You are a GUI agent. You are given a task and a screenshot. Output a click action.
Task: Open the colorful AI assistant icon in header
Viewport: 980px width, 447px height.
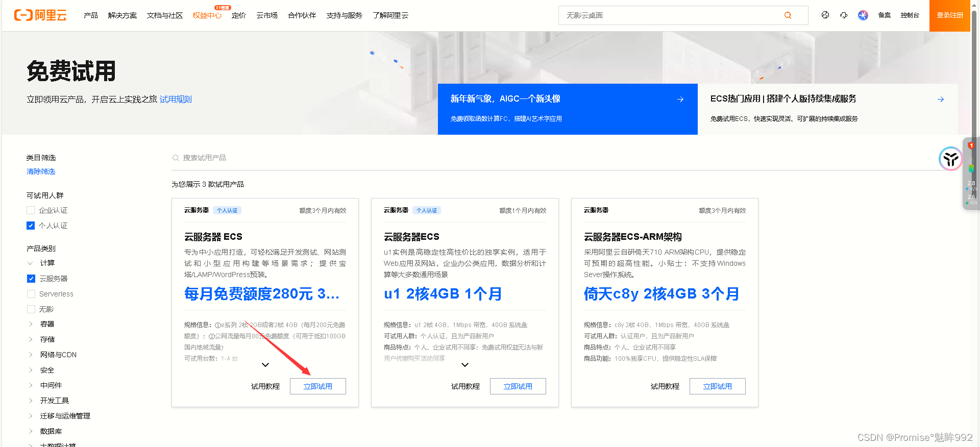point(863,15)
